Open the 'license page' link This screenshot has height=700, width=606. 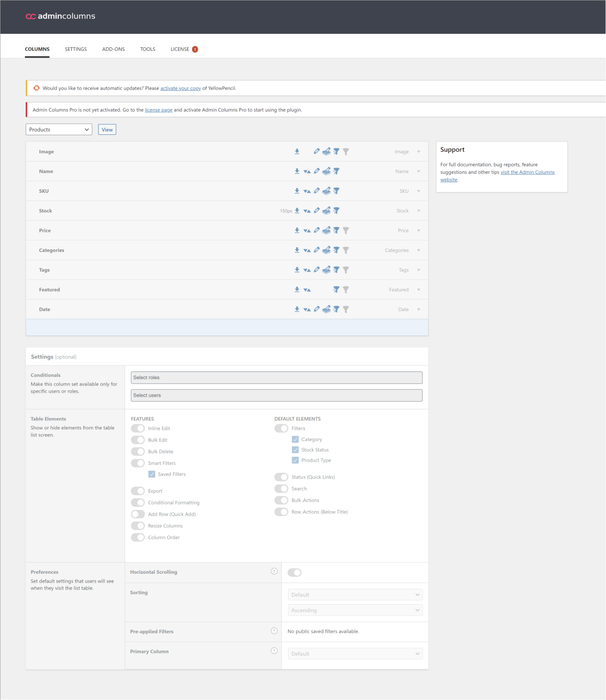click(159, 110)
